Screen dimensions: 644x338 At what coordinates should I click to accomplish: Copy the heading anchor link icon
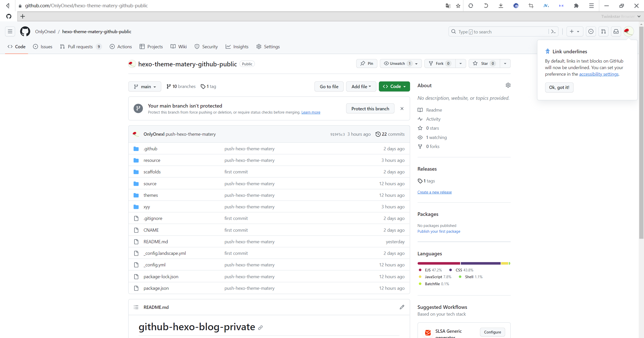(x=260, y=327)
